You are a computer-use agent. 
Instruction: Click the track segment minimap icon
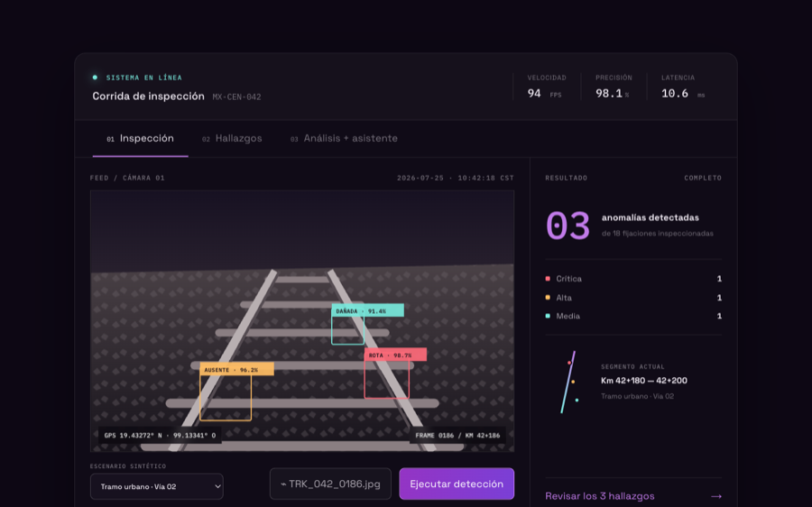[569, 383]
